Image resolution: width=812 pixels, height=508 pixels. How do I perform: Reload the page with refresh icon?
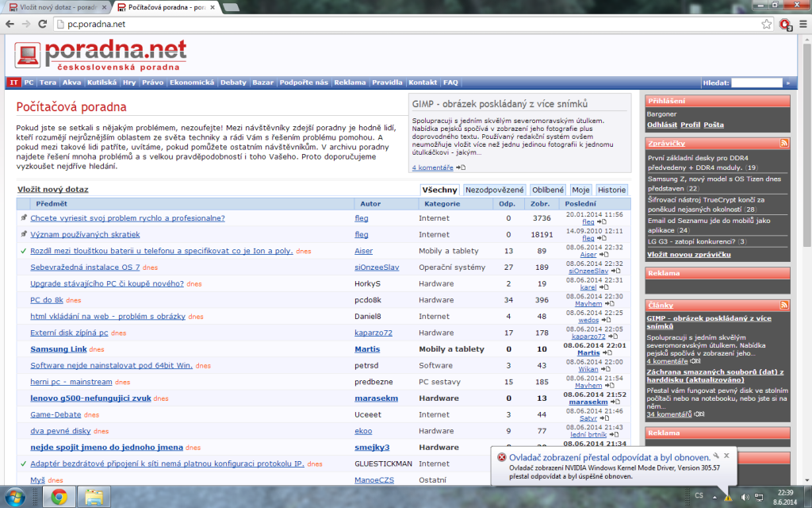pos(43,24)
